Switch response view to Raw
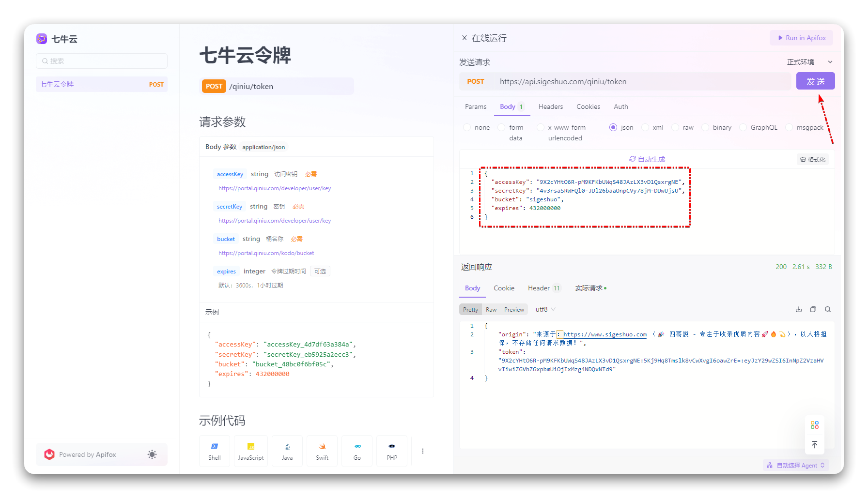868x498 pixels. pyautogui.click(x=491, y=309)
